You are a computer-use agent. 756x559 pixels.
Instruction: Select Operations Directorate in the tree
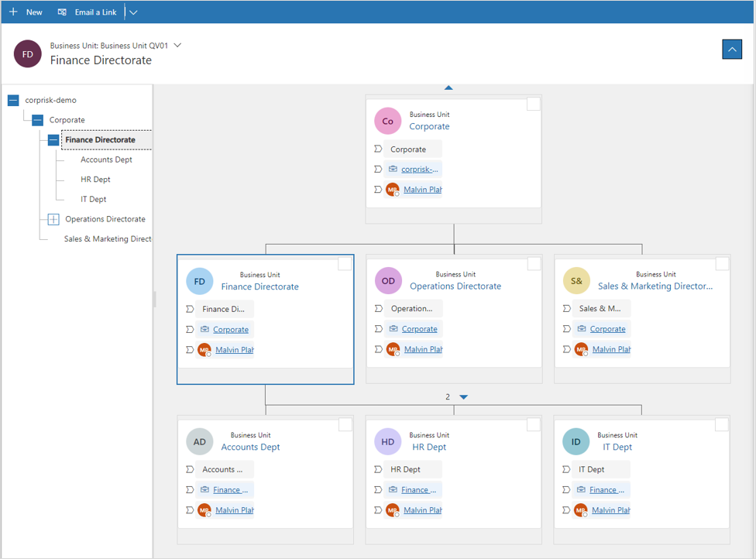coord(105,219)
